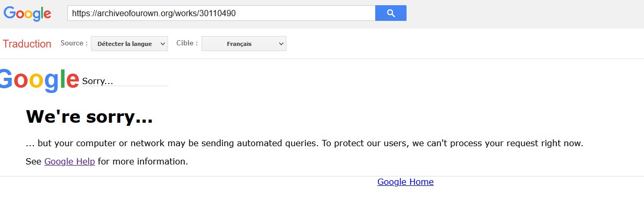Click the Google logo in top bar
Screen dimensions: 644x224
point(28,14)
